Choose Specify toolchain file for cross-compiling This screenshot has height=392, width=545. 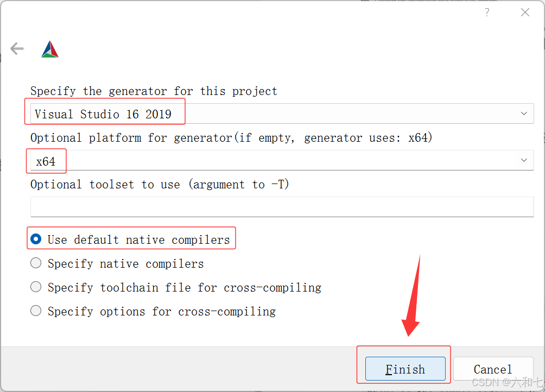175,287
